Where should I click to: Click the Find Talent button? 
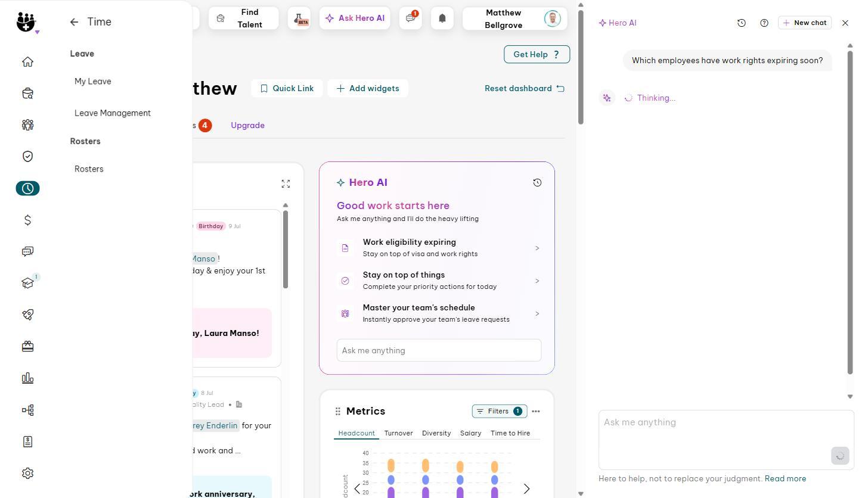pos(243,18)
